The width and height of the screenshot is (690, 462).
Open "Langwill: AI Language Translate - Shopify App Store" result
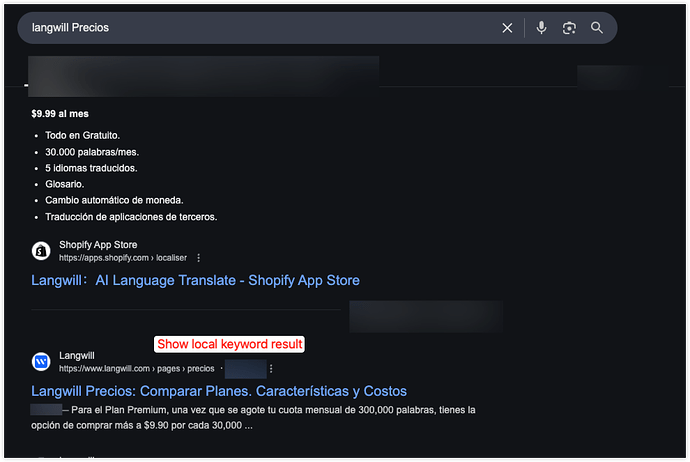point(195,280)
